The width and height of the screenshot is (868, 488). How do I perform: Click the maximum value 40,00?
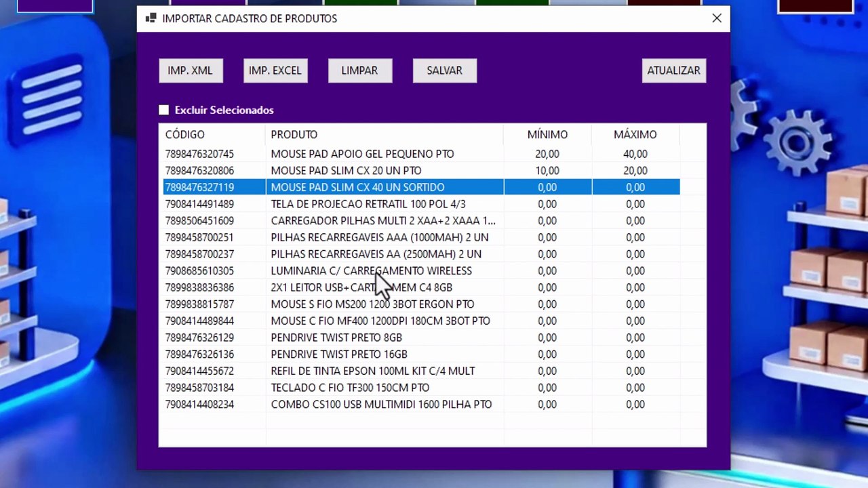635,154
